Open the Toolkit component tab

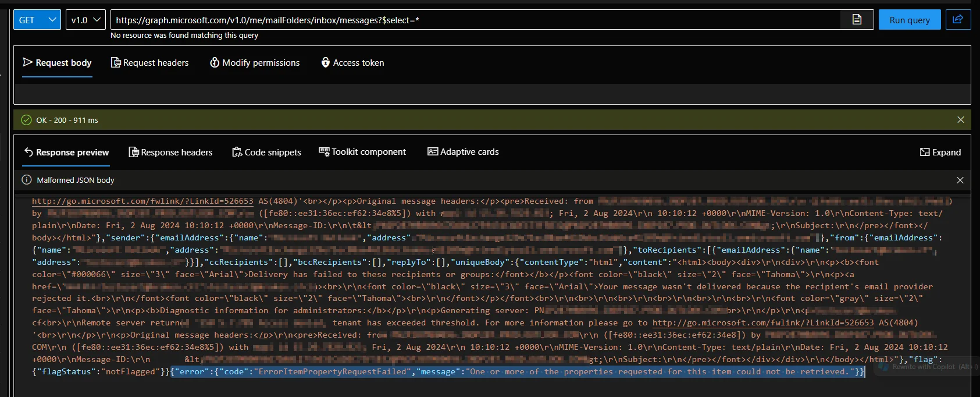pos(362,152)
